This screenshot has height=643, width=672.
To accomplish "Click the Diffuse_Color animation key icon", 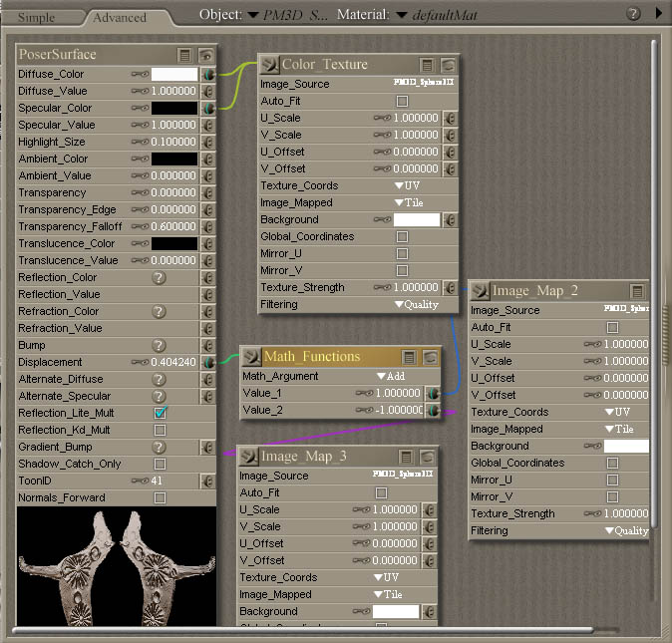I will [x=140, y=74].
